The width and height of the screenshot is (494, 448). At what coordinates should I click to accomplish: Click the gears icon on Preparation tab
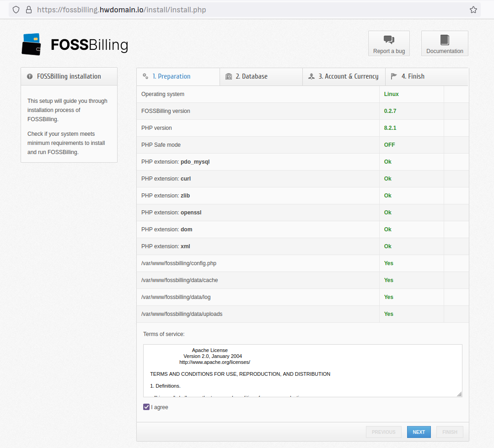tap(145, 76)
